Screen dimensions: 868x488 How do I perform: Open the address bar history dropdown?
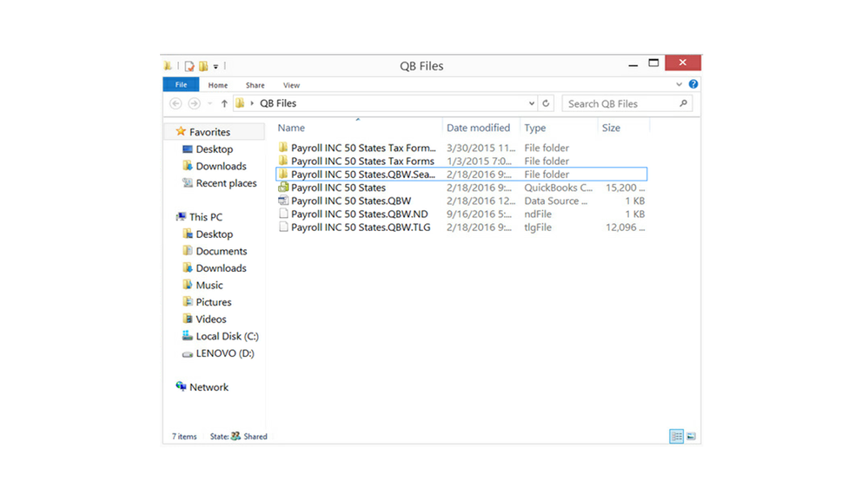coord(532,103)
